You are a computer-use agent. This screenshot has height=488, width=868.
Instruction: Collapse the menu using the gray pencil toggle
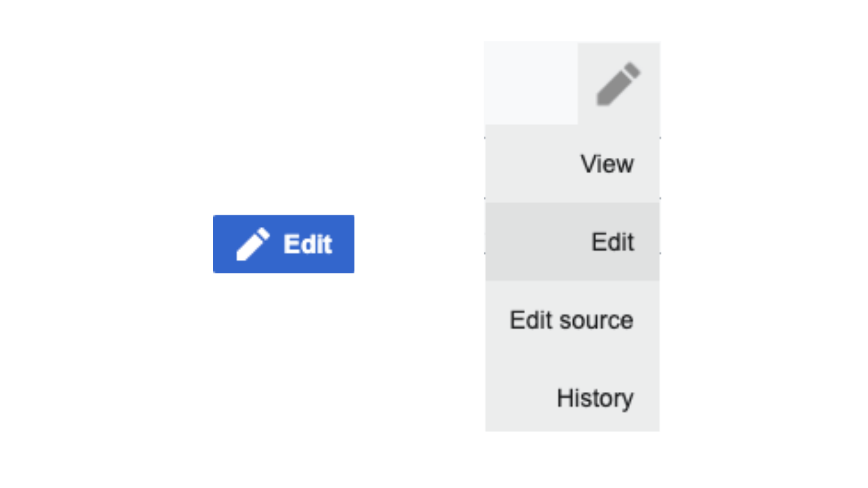pyautogui.click(x=618, y=84)
